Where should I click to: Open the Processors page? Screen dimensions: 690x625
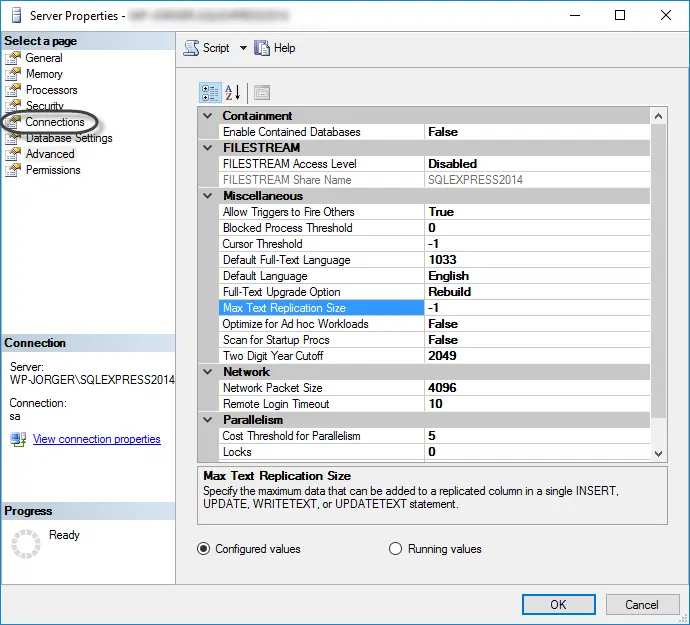tap(51, 90)
